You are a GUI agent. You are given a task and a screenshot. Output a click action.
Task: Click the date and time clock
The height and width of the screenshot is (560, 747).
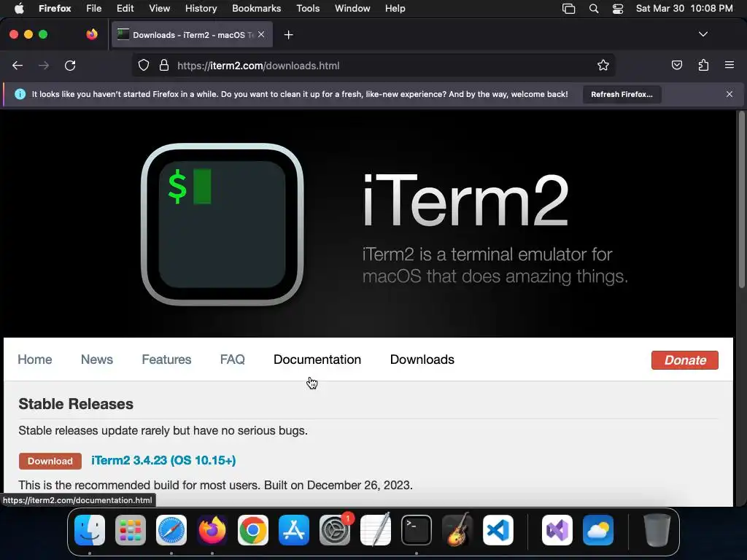pyautogui.click(x=684, y=8)
